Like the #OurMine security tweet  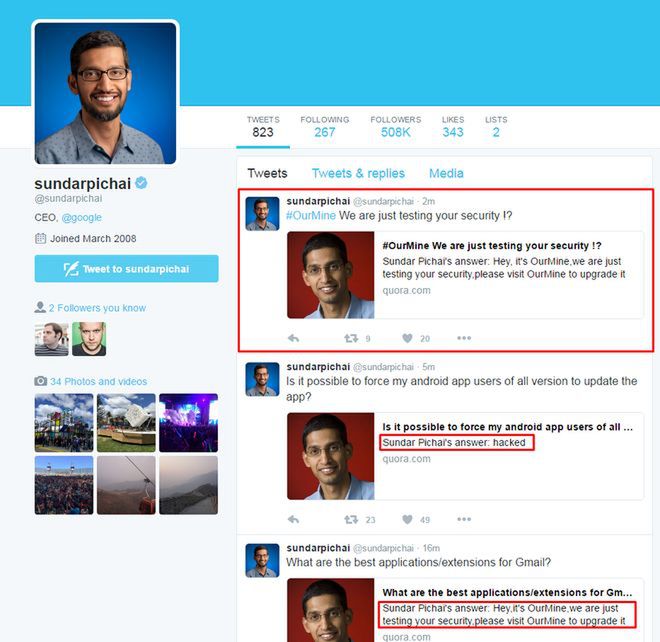pyautogui.click(x=407, y=338)
